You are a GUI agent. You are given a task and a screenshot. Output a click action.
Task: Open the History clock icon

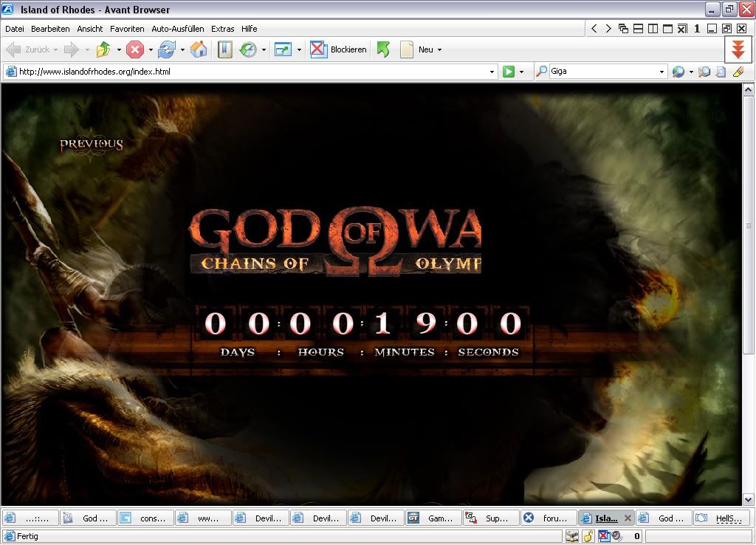tap(248, 49)
